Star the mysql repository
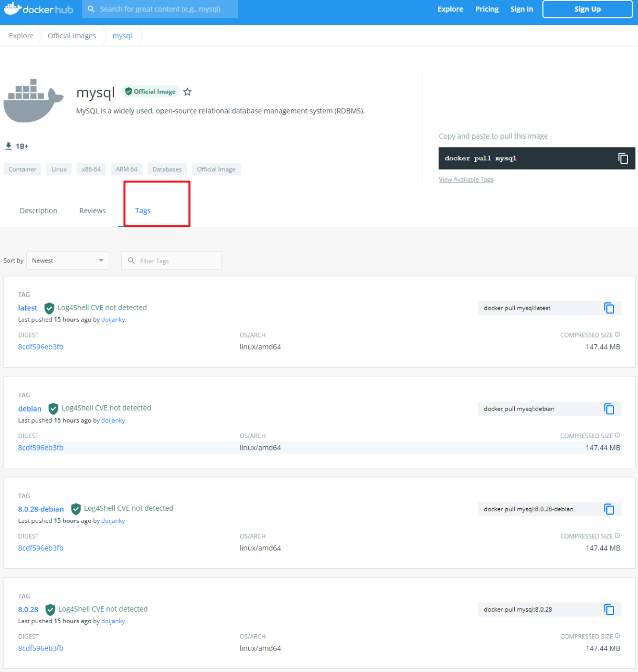 coord(187,92)
